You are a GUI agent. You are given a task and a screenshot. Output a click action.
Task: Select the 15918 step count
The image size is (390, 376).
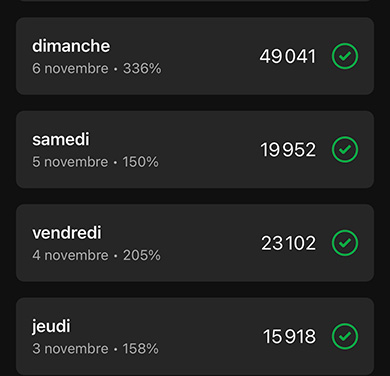tap(289, 336)
